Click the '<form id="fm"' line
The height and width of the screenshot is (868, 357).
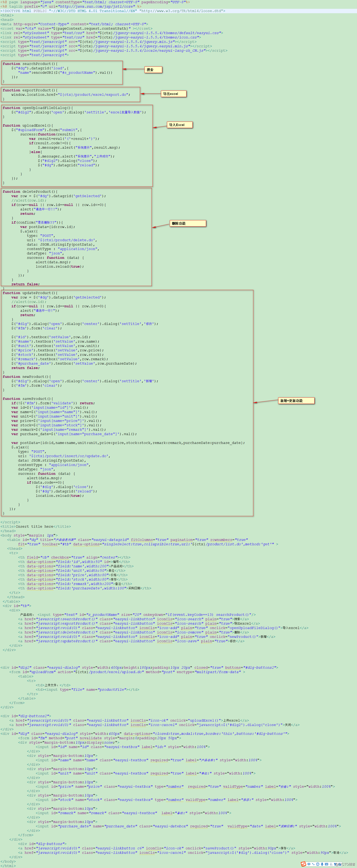(x=99, y=738)
